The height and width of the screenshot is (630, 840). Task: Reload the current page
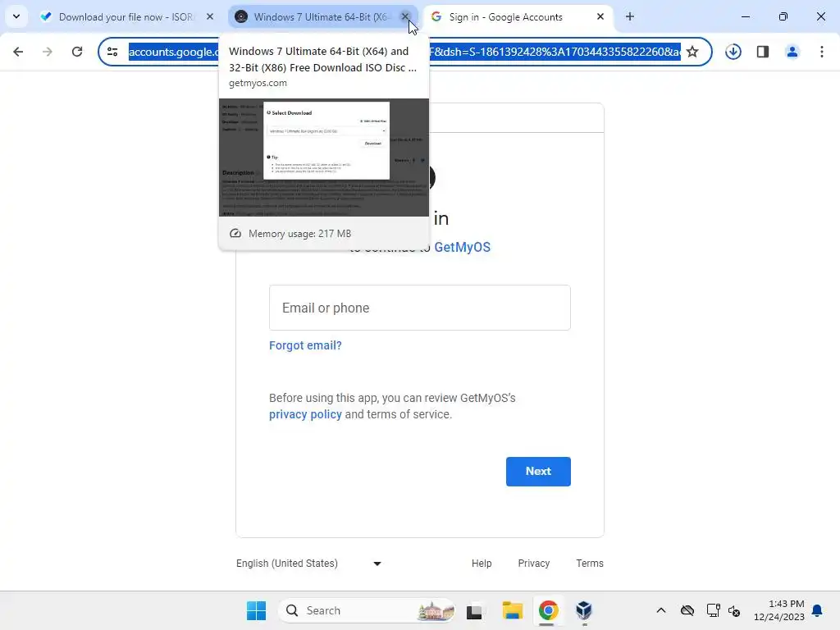(77, 52)
